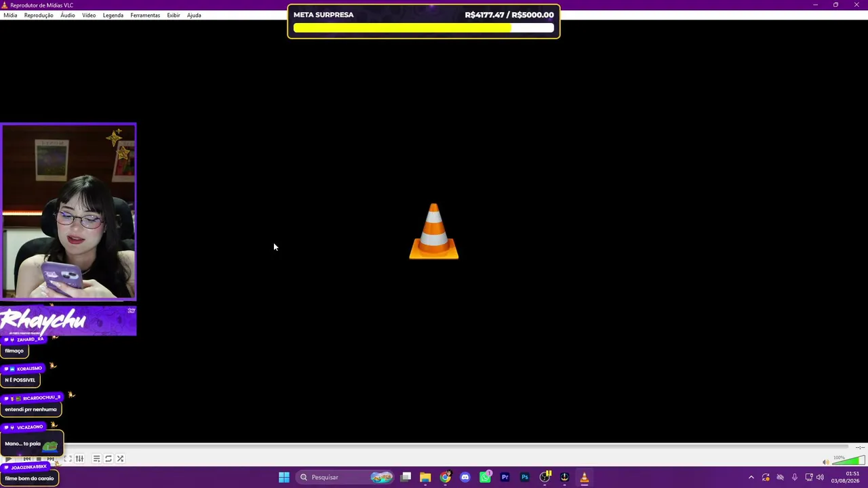Close the VLC window

(856, 5)
